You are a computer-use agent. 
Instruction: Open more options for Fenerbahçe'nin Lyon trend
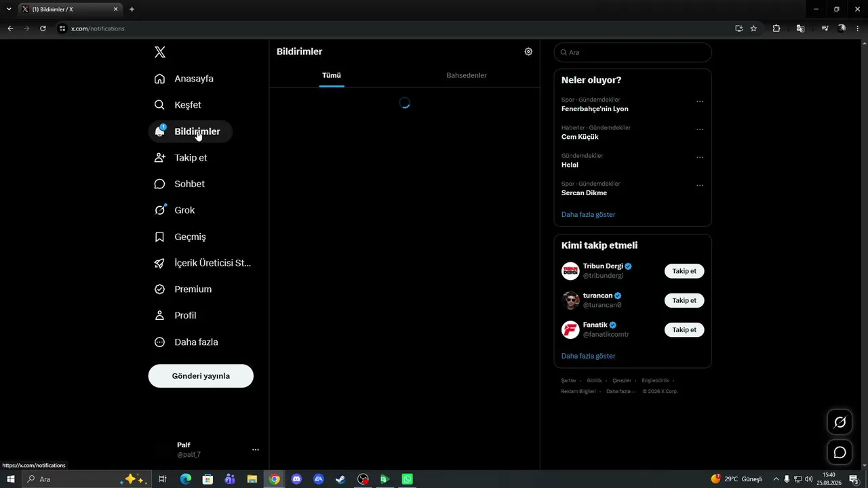pos(700,102)
